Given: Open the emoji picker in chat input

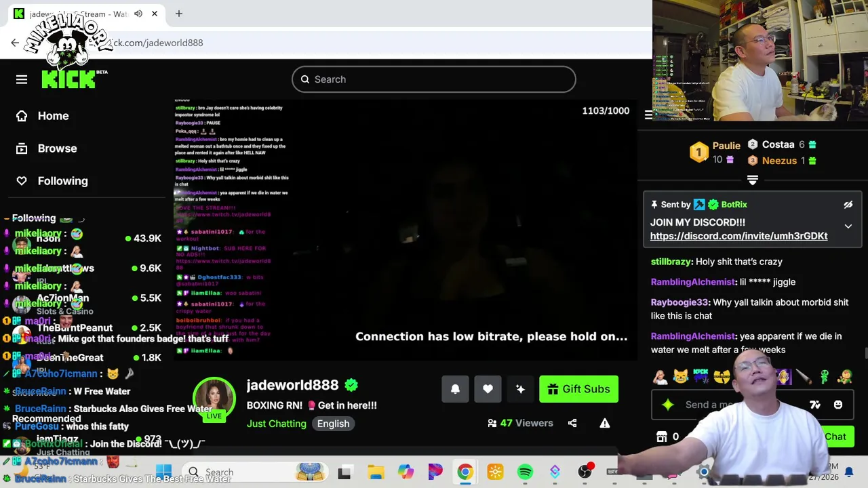Looking at the screenshot, I should [x=838, y=405].
